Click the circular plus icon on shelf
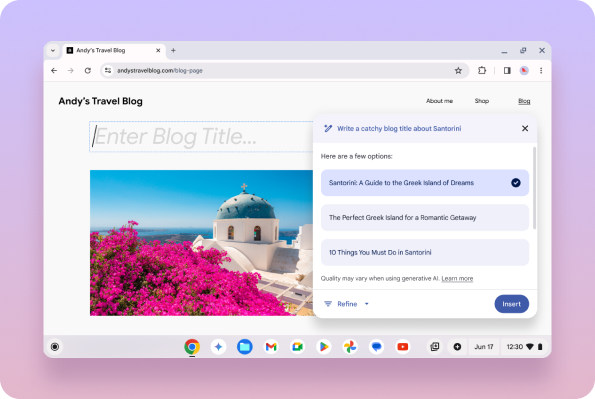Screen dimensions: 595x399 [457, 347]
